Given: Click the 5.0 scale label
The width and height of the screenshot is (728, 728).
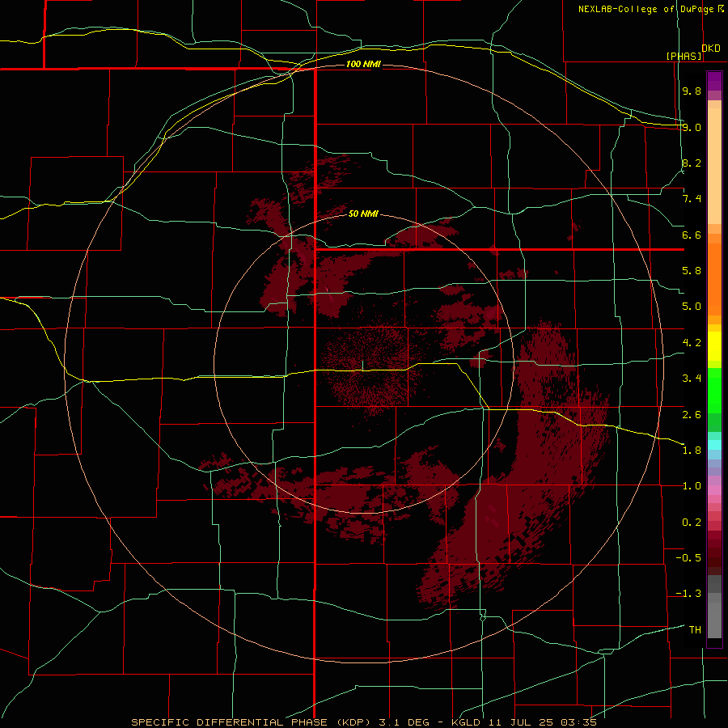Looking at the screenshot, I should (x=692, y=307).
